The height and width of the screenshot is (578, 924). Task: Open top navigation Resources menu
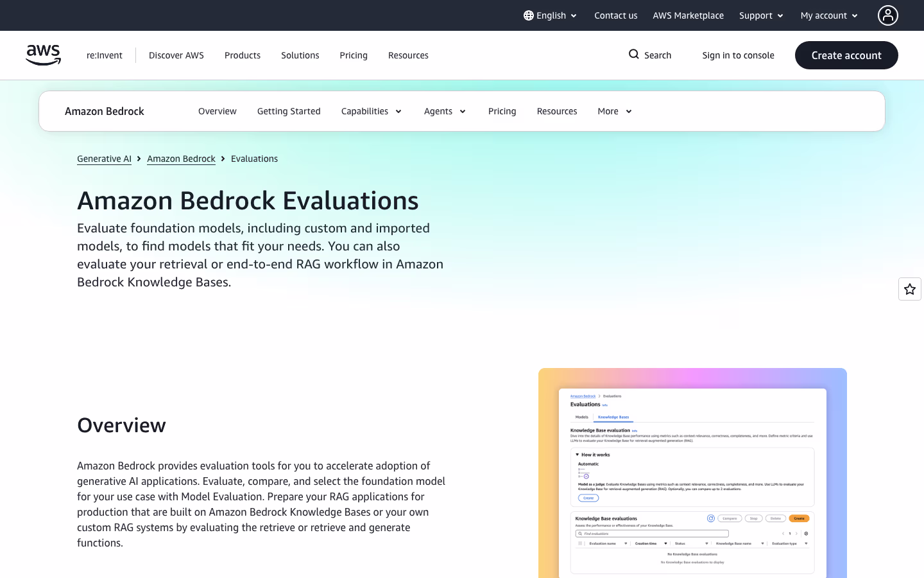pyautogui.click(x=408, y=55)
